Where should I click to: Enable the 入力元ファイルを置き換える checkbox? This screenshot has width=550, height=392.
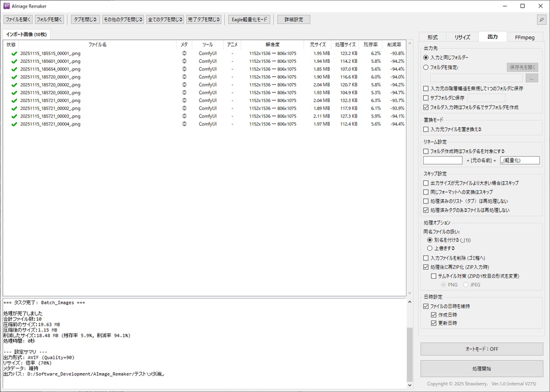tap(426, 129)
